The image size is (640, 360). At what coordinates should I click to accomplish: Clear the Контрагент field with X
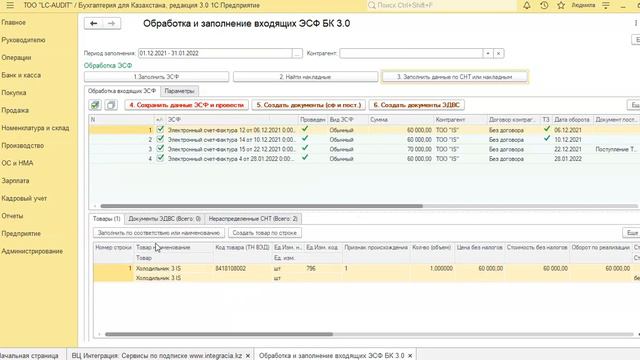click(x=498, y=53)
